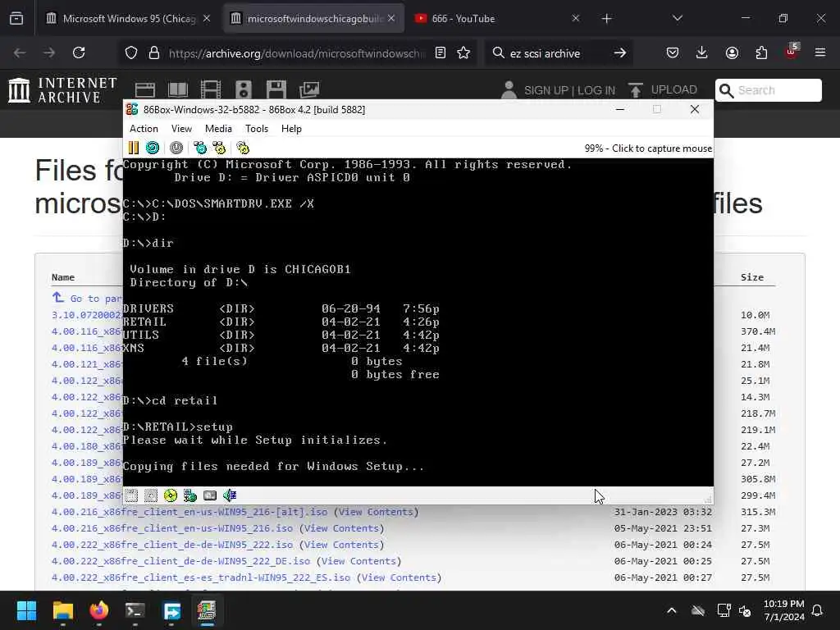Open Firefox hamburger application menu
The image size is (840, 630).
tap(820, 52)
